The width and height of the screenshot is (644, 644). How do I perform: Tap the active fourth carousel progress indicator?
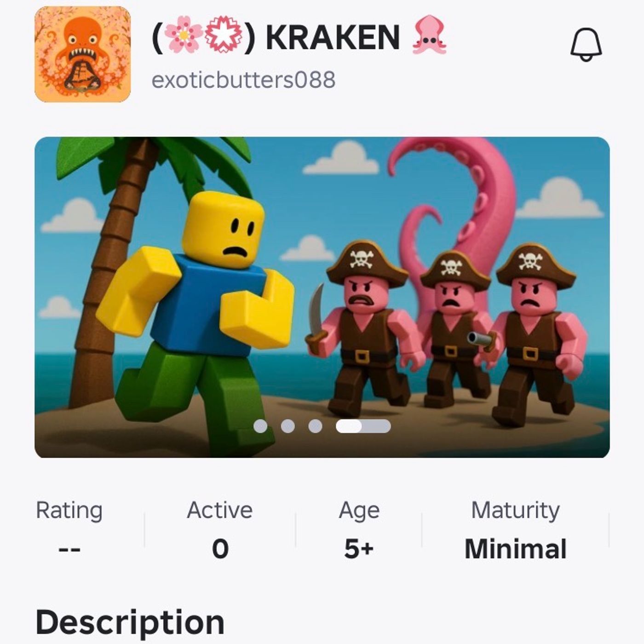363,426
